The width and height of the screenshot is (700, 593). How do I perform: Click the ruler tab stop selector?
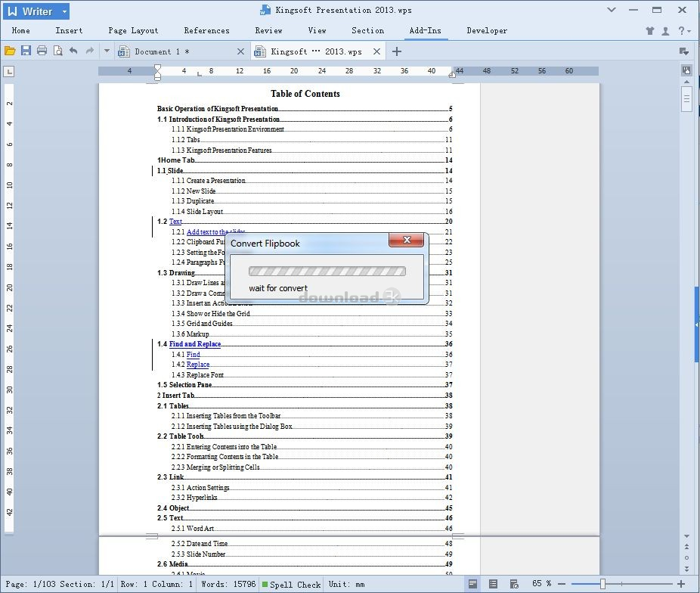coord(9,71)
